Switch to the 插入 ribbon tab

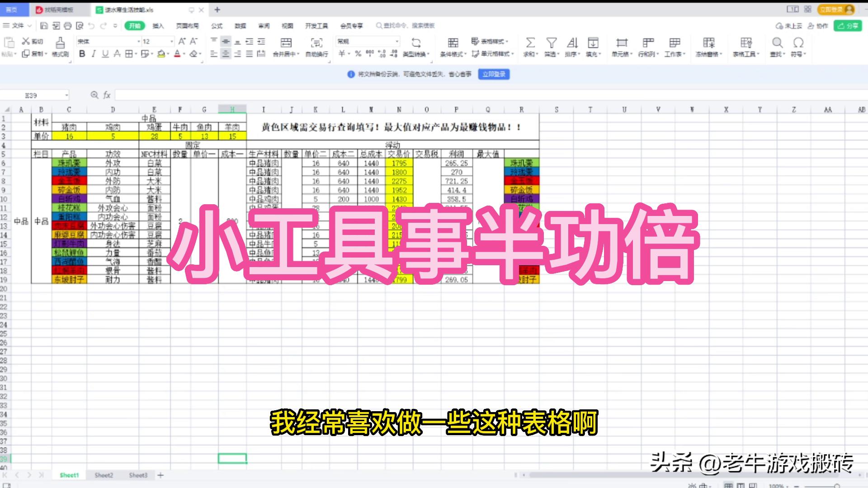click(x=158, y=26)
